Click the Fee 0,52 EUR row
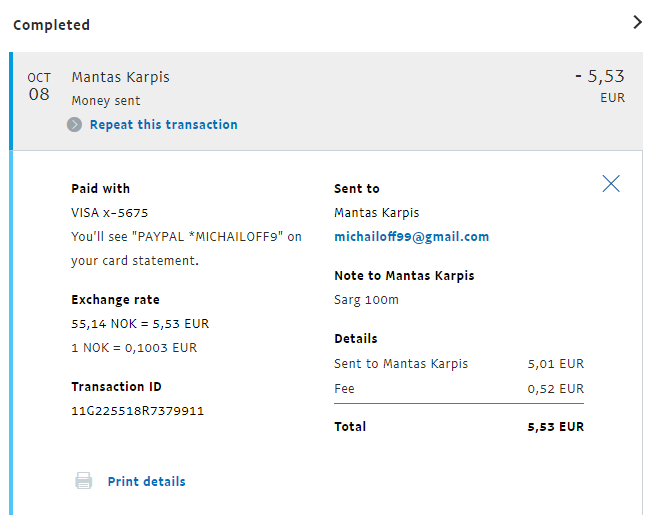Screen dimensions: 645x517 (458, 388)
